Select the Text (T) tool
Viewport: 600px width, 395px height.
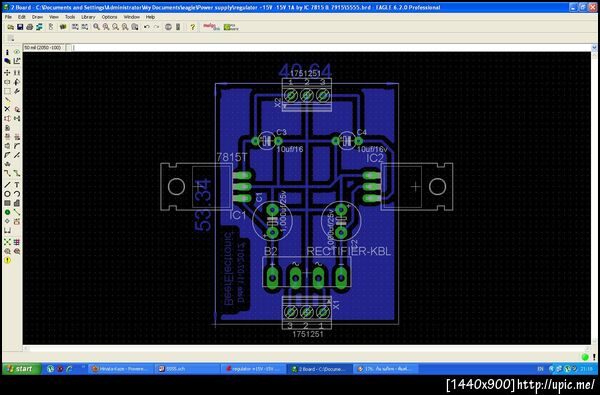coord(17,185)
